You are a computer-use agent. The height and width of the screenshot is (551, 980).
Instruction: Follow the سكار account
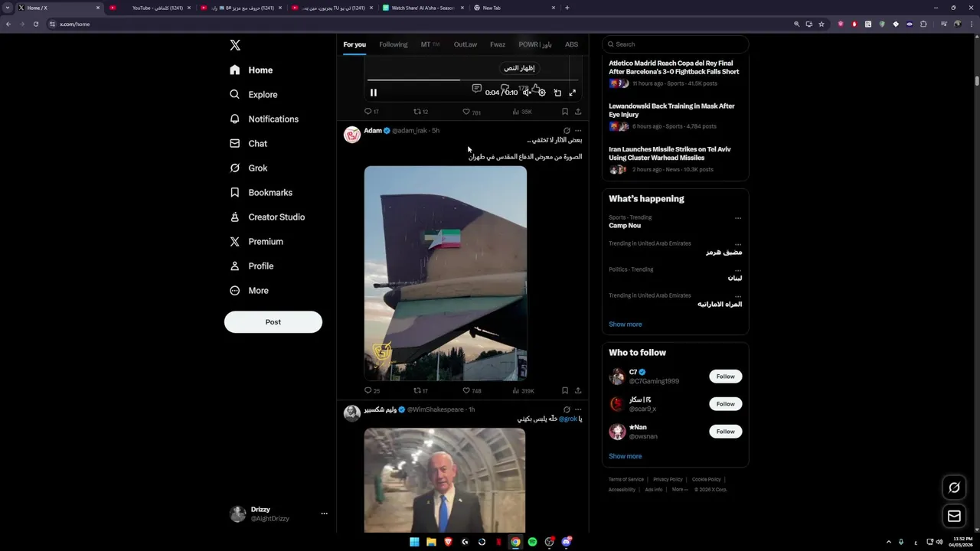point(726,404)
